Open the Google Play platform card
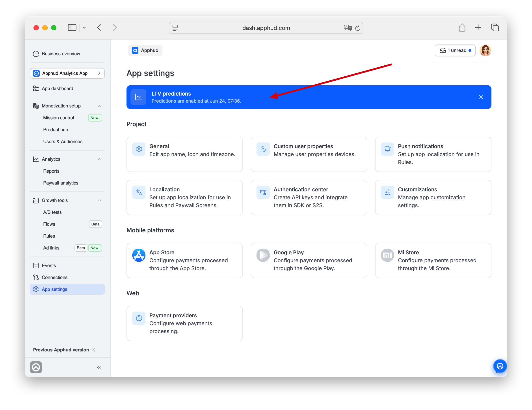Screen dimensions: 532x410 pos(309,260)
